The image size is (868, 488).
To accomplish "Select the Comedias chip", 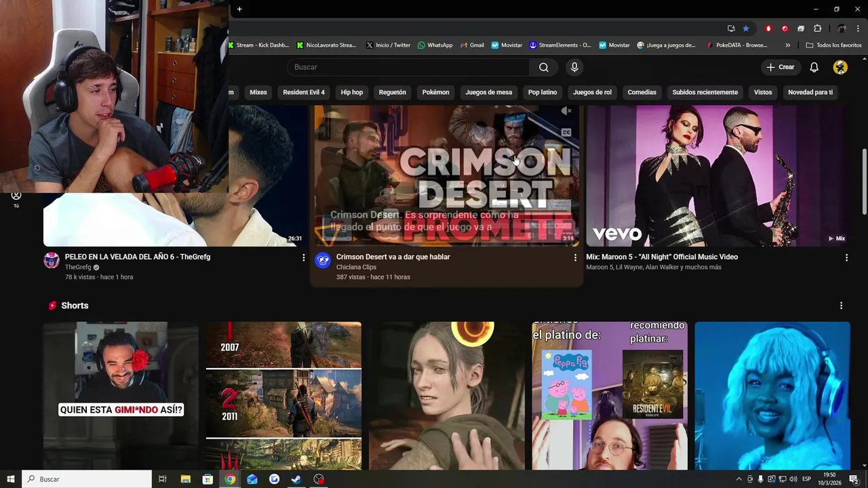I will 642,92.
